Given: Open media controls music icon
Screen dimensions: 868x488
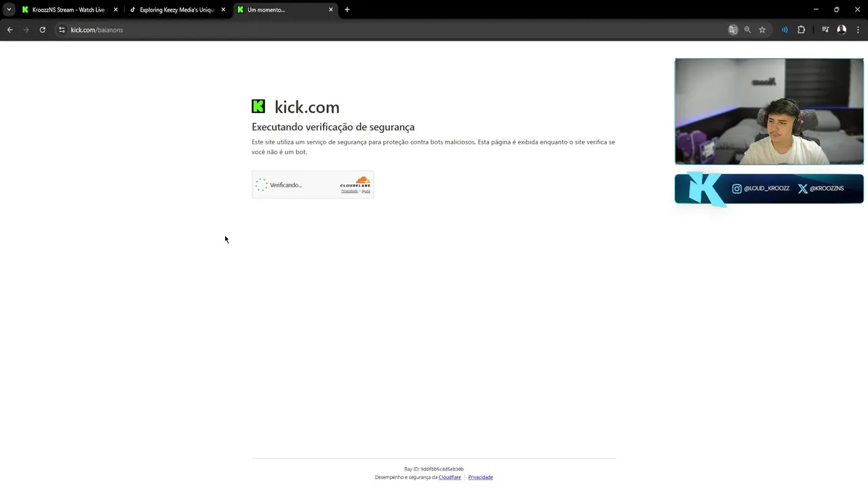Looking at the screenshot, I should (825, 30).
